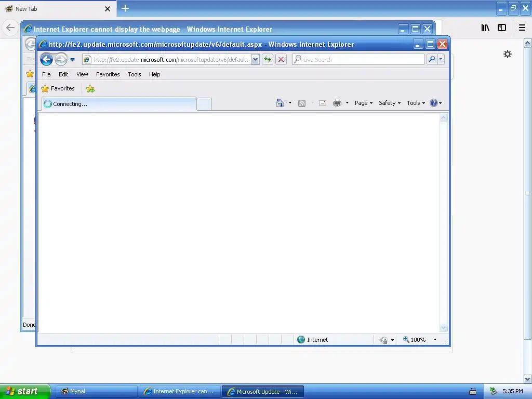The width and height of the screenshot is (532, 399).
Task: Click the red Stop loading button
Action: click(281, 59)
